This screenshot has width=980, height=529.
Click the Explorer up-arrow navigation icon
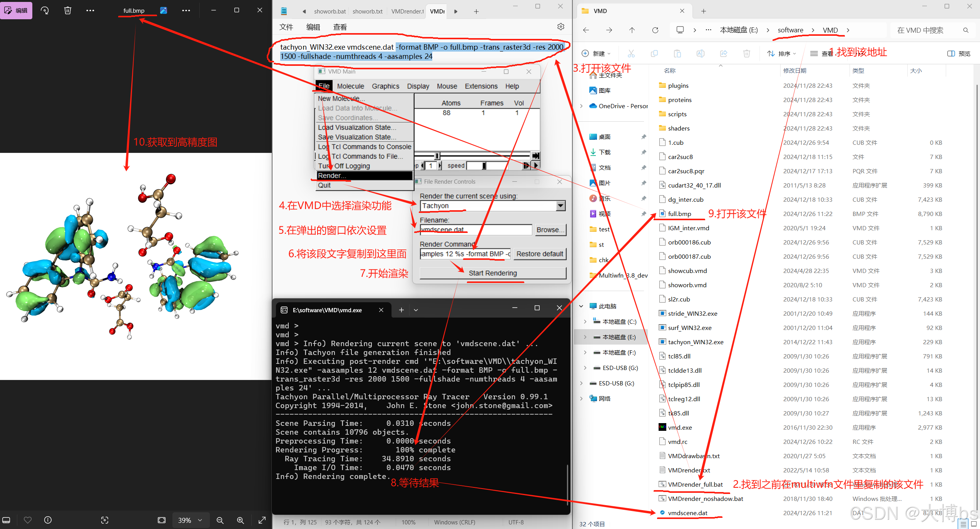point(632,30)
